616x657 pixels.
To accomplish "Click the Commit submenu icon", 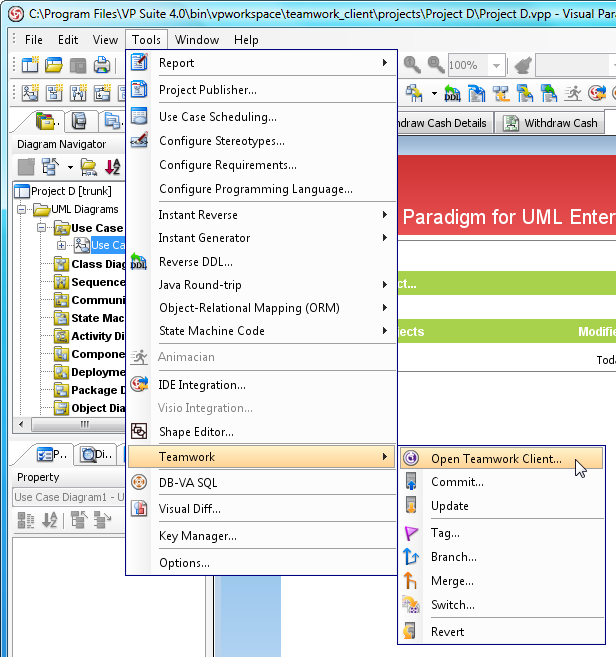I will pyautogui.click(x=411, y=481).
